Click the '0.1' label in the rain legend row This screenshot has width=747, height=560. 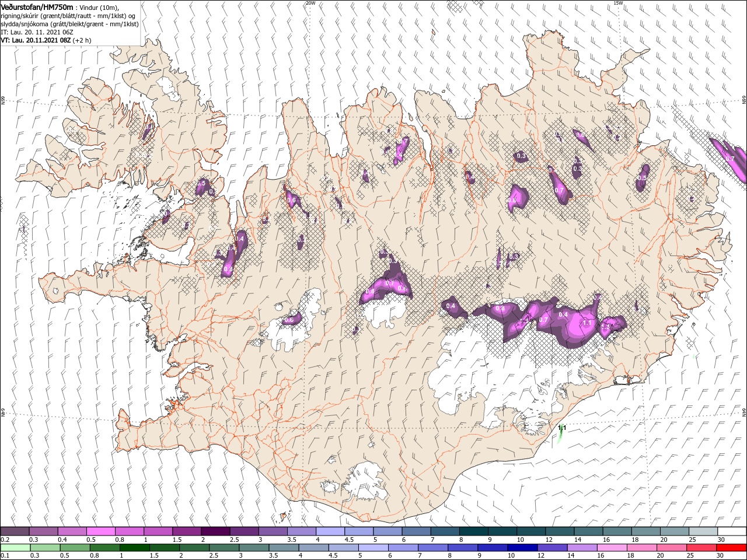[x=4, y=556]
